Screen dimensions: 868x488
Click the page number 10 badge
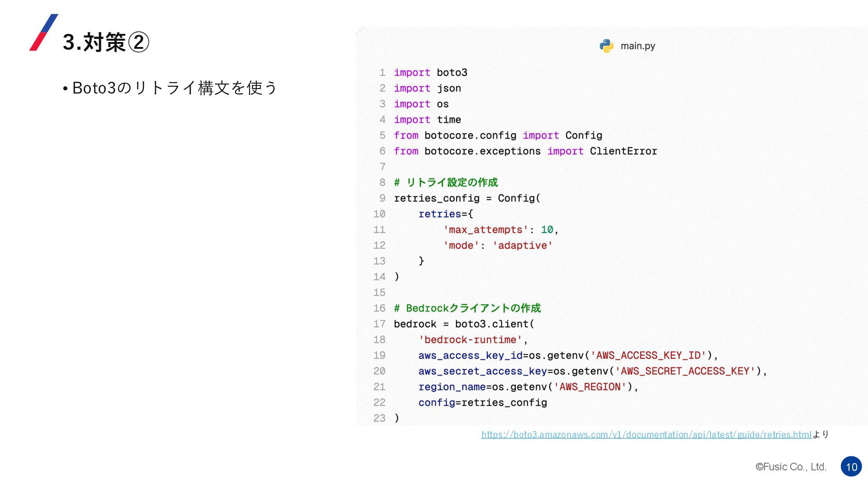coord(851,467)
